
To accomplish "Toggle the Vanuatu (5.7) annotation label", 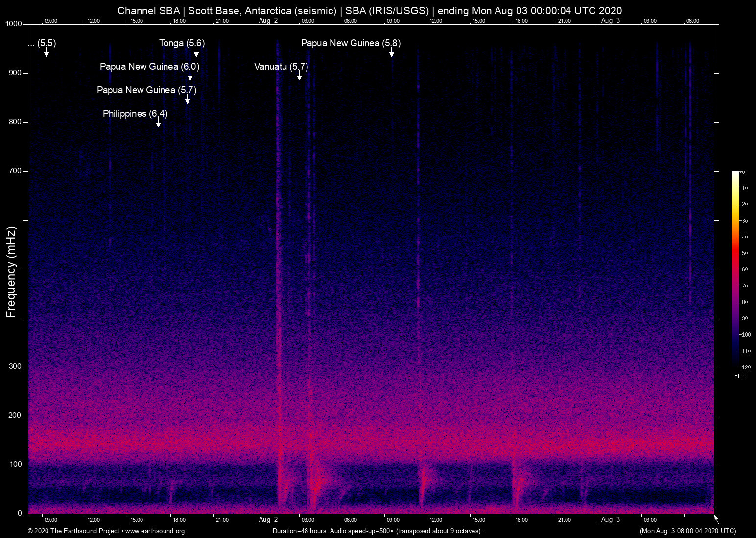I will click(x=281, y=67).
